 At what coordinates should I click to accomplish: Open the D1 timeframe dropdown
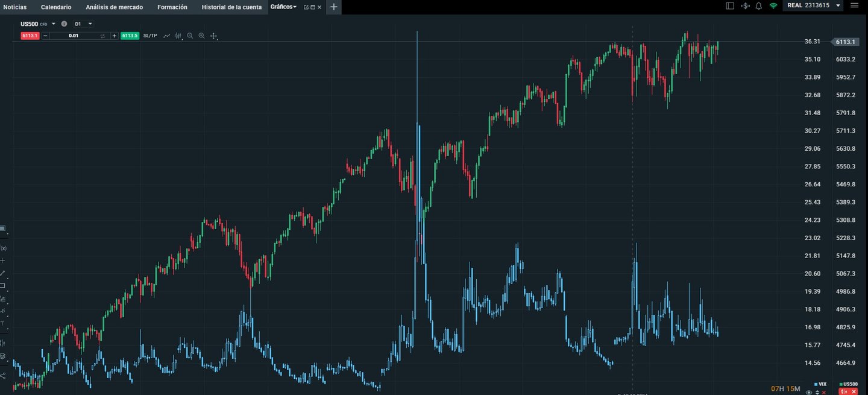[x=83, y=24]
